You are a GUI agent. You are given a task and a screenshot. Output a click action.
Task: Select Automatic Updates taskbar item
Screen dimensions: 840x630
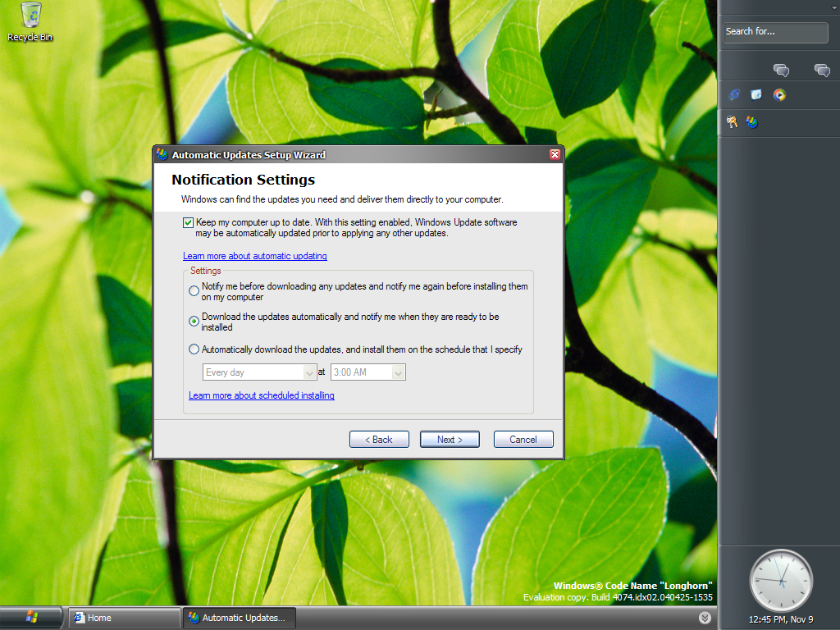point(239,618)
